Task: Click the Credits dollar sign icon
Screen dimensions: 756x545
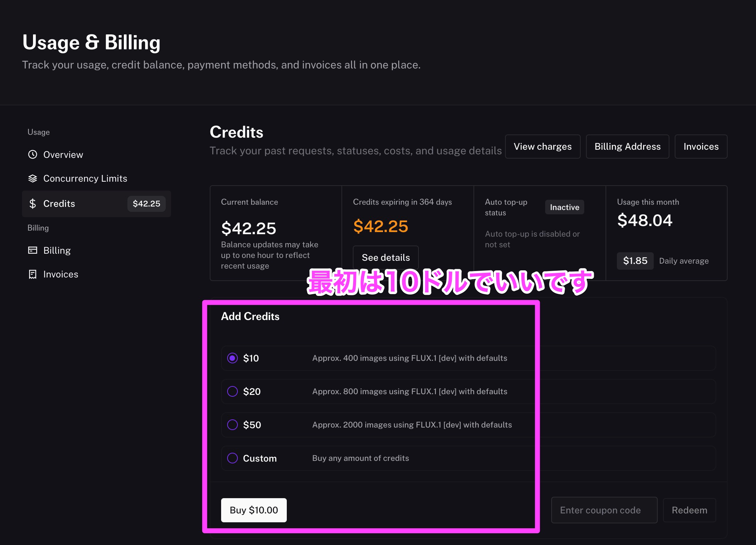Action: coord(33,203)
